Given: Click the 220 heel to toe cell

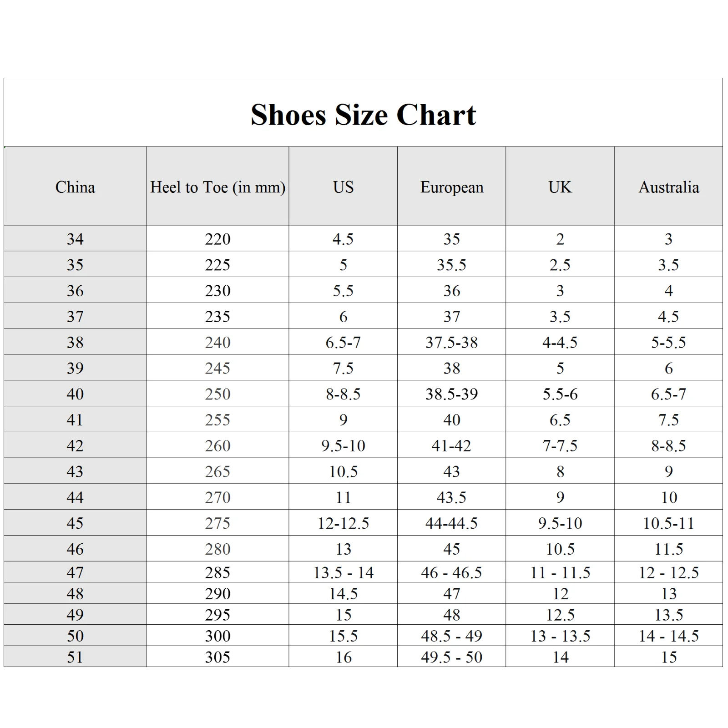Looking at the screenshot, I should [217, 239].
